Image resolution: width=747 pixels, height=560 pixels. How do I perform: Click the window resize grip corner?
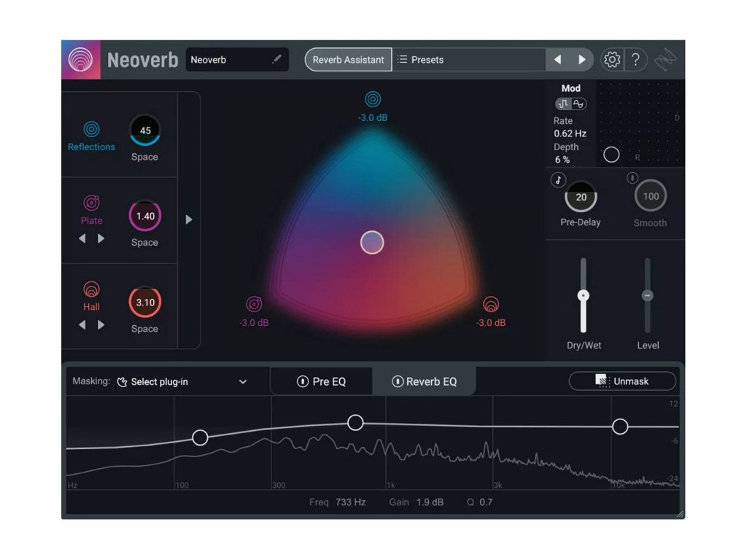pyautogui.click(x=680, y=514)
